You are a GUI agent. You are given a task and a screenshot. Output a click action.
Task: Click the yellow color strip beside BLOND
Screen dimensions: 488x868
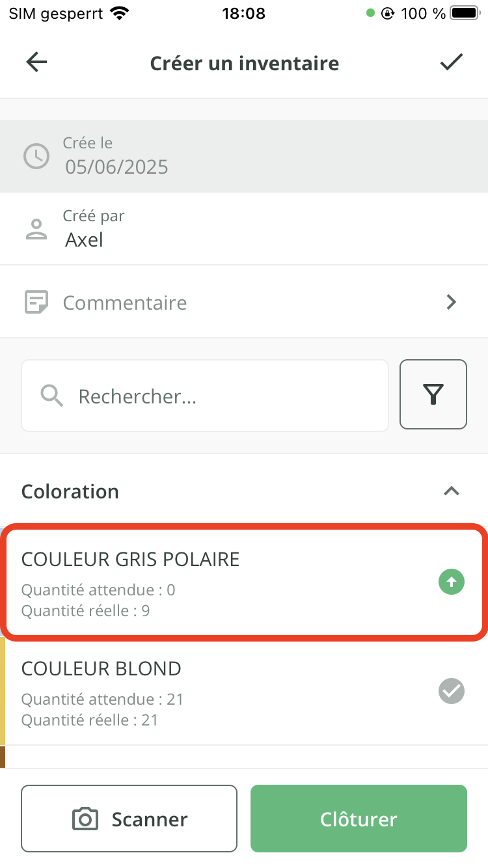tap(3, 691)
